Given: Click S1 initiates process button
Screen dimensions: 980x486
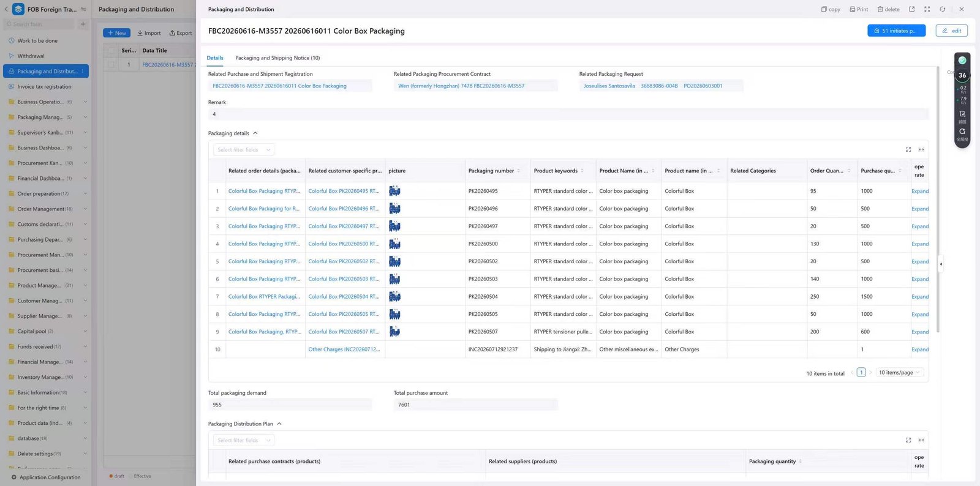Looking at the screenshot, I should pyautogui.click(x=896, y=31).
